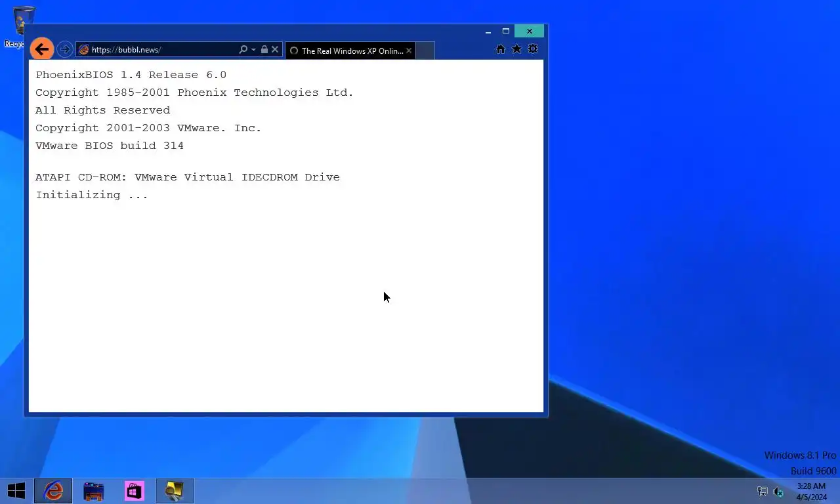This screenshot has width=840, height=504.
Task: Stop page loading with address bar X
Action: 275,50
